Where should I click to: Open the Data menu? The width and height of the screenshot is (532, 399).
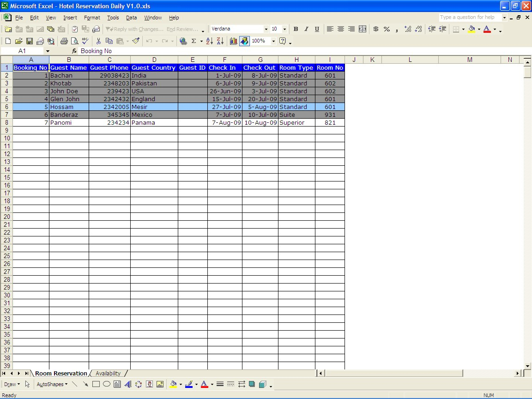point(131,18)
